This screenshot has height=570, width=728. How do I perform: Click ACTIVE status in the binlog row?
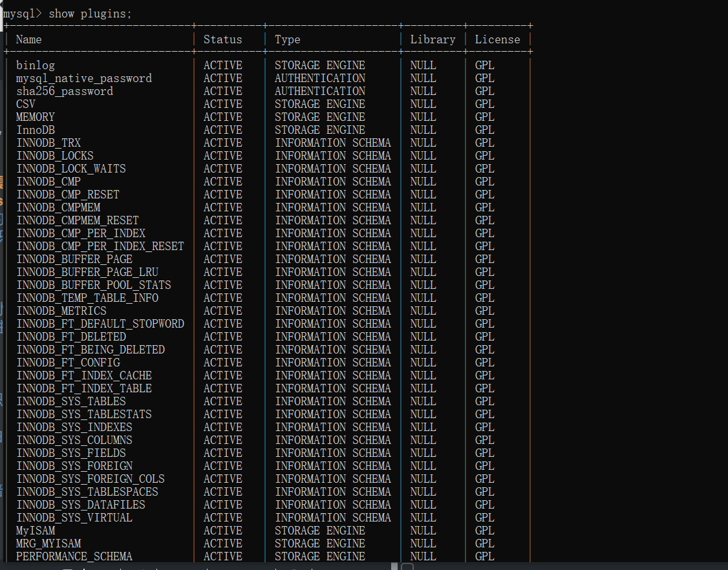[x=223, y=65]
